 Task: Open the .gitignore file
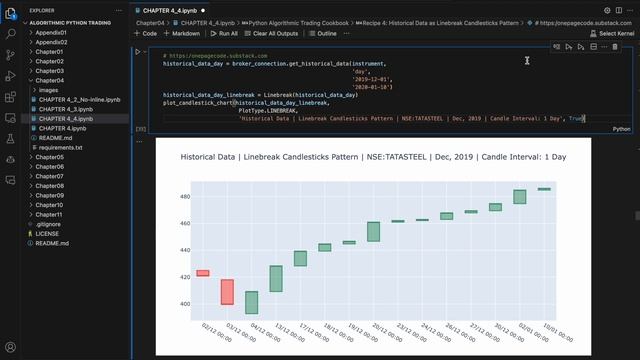click(x=48, y=224)
